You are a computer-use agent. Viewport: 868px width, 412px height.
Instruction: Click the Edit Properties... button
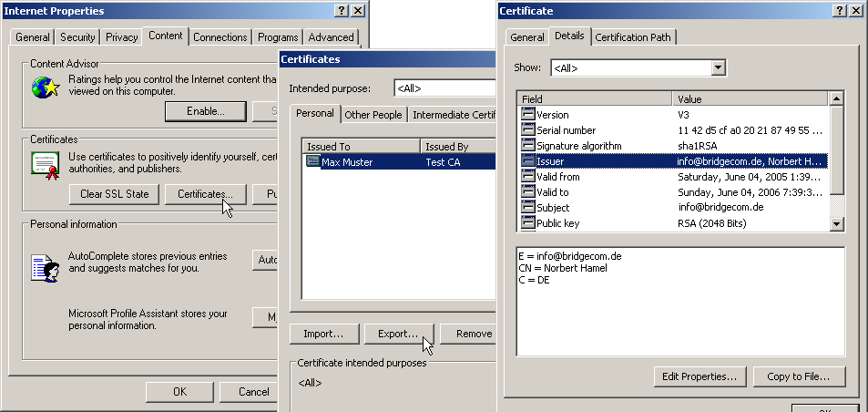pyautogui.click(x=700, y=376)
